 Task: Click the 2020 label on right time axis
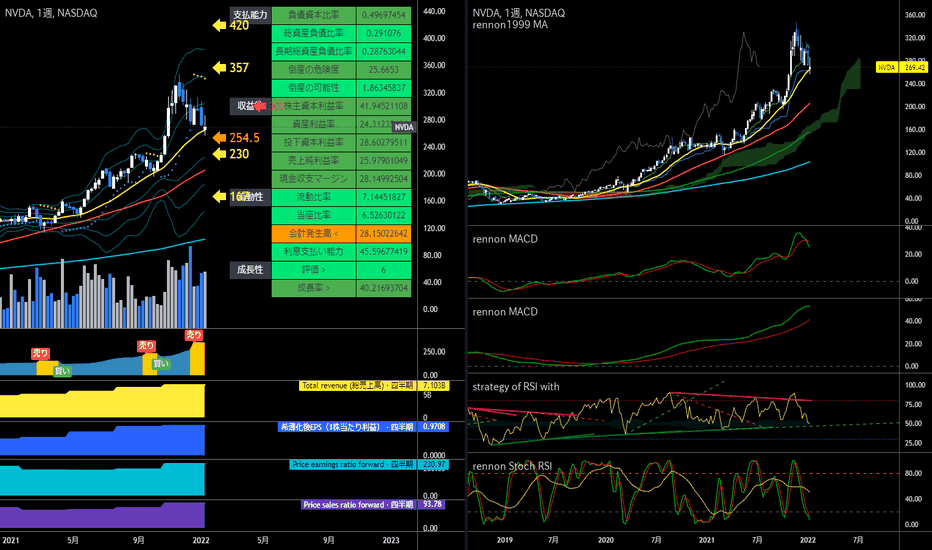tap(605, 540)
